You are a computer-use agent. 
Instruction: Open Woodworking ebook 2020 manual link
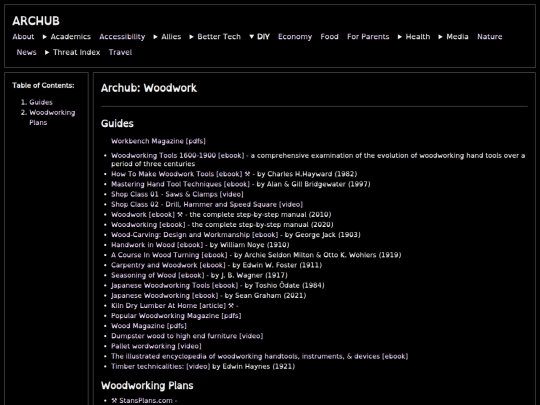pos(148,225)
